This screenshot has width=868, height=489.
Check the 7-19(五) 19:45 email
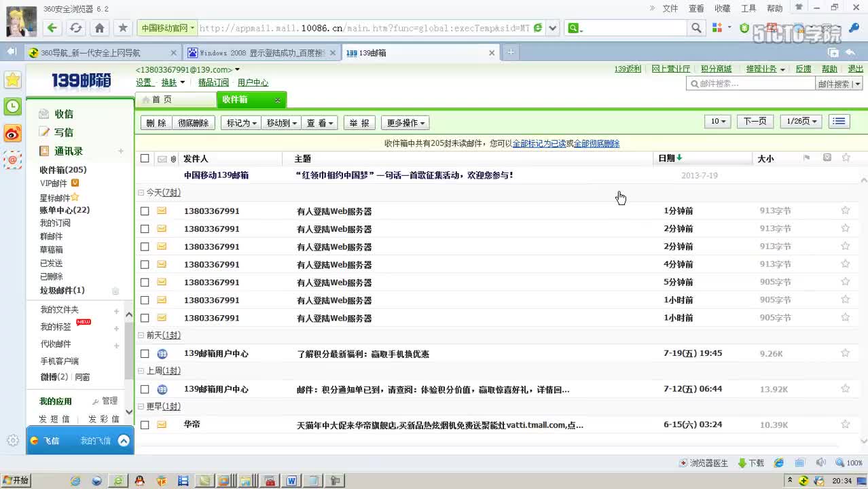(145, 354)
